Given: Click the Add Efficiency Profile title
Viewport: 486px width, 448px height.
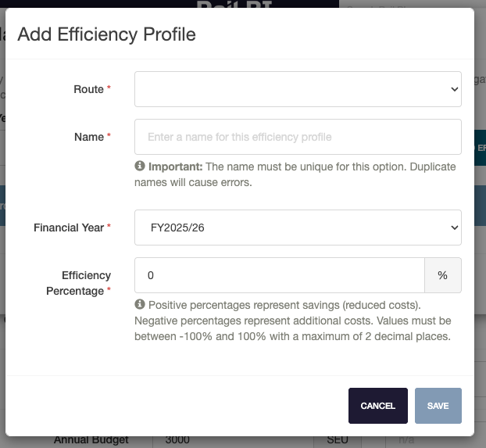Looking at the screenshot, I should click(x=106, y=34).
